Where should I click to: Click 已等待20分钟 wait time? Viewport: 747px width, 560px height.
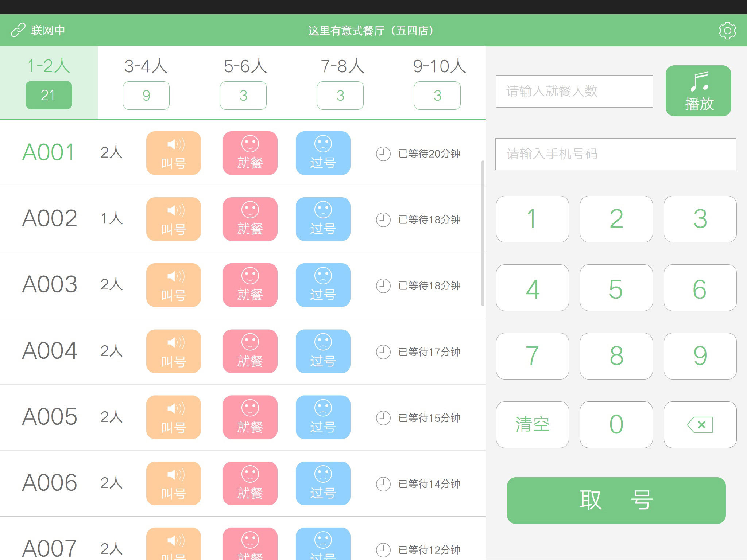429,154
